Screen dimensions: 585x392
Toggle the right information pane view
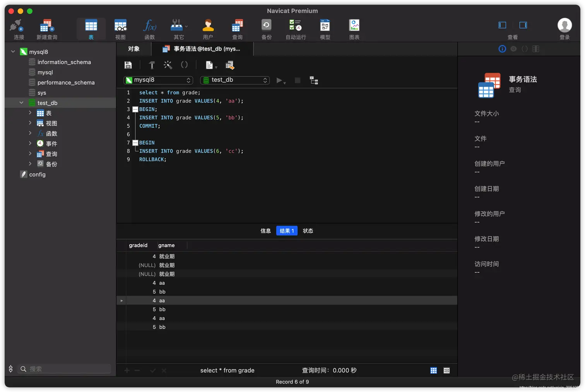[x=523, y=25]
